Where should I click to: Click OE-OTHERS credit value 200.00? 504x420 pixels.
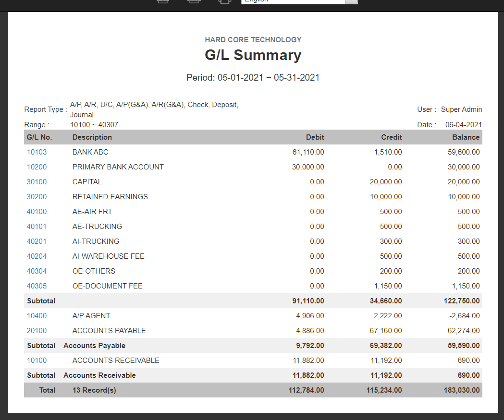[x=391, y=271]
